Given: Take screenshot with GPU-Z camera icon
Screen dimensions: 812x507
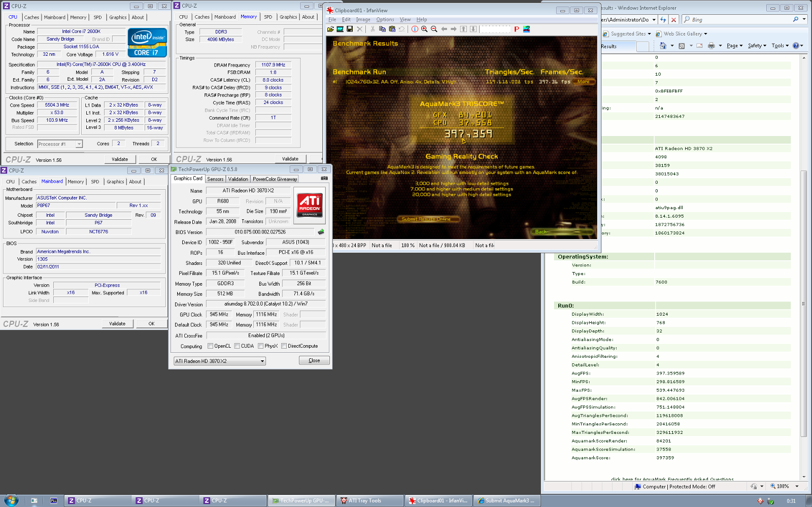Looking at the screenshot, I should 324,178.
